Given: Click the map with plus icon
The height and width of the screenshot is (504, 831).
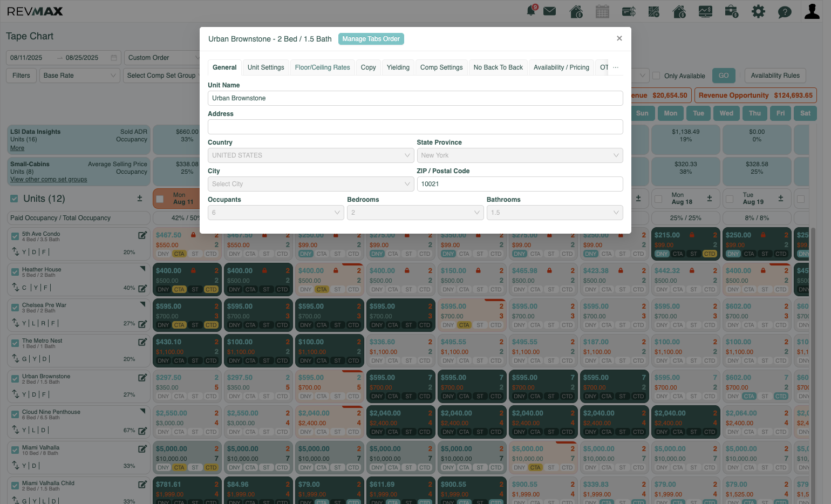Looking at the screenshot, I should pyautogui.click(x=654, y=11).
